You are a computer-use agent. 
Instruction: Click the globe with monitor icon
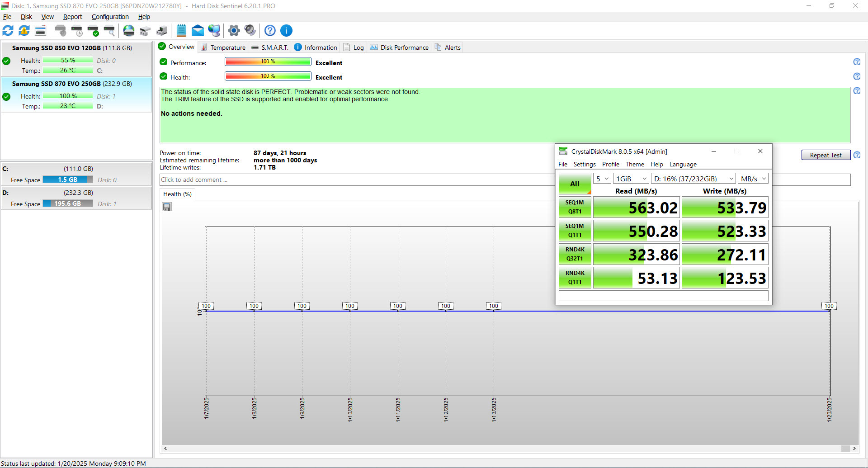click(214, 31)
